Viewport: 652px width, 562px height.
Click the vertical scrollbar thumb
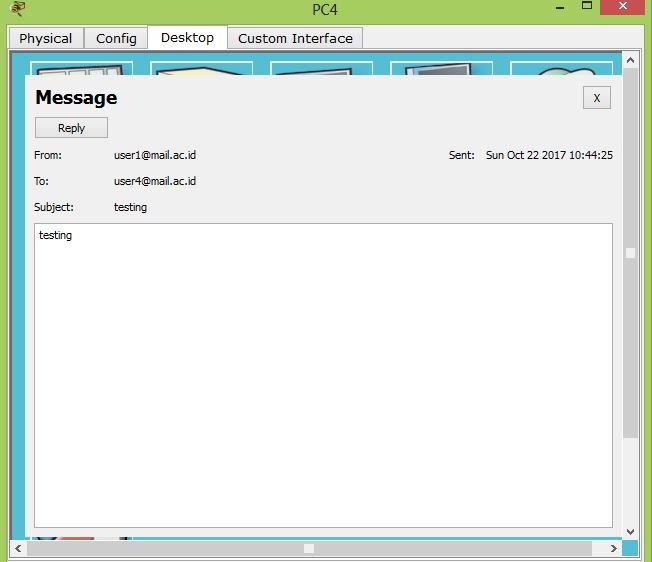(x=630, y=253)
